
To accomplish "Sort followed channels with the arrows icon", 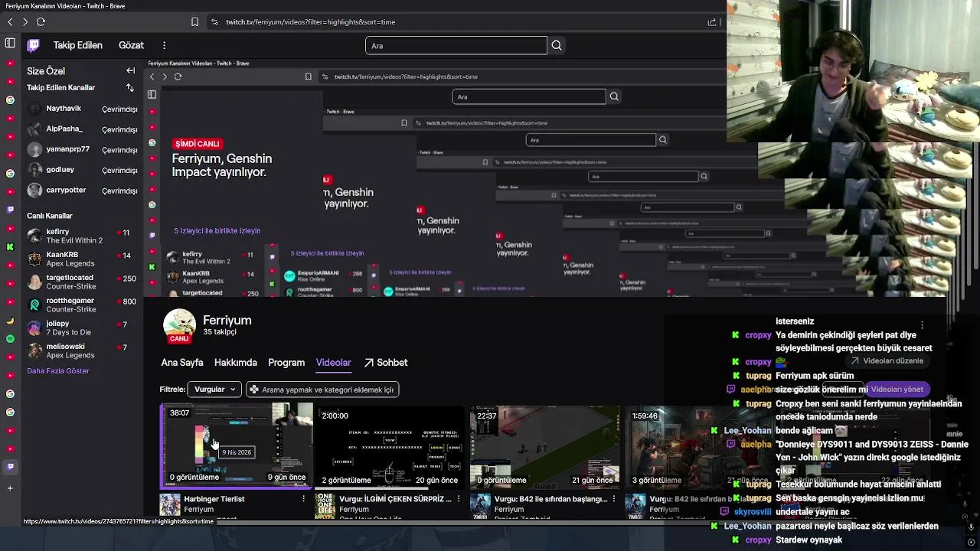I will [130, 88].
